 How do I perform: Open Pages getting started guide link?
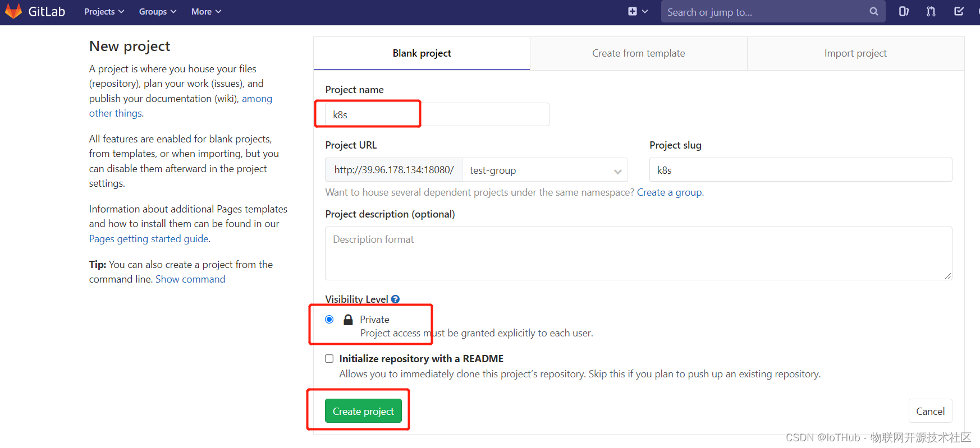(149, 239)
